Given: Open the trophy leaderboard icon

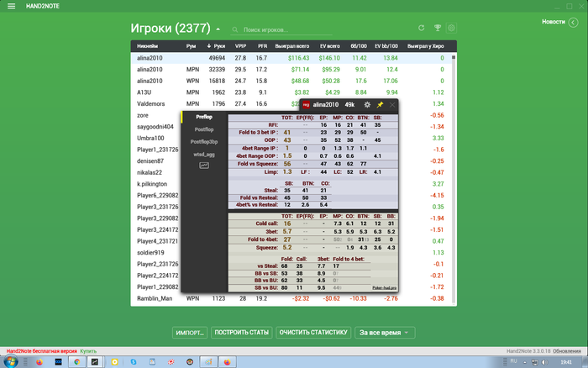Looking at the screenshot, I should pos(438,28).
